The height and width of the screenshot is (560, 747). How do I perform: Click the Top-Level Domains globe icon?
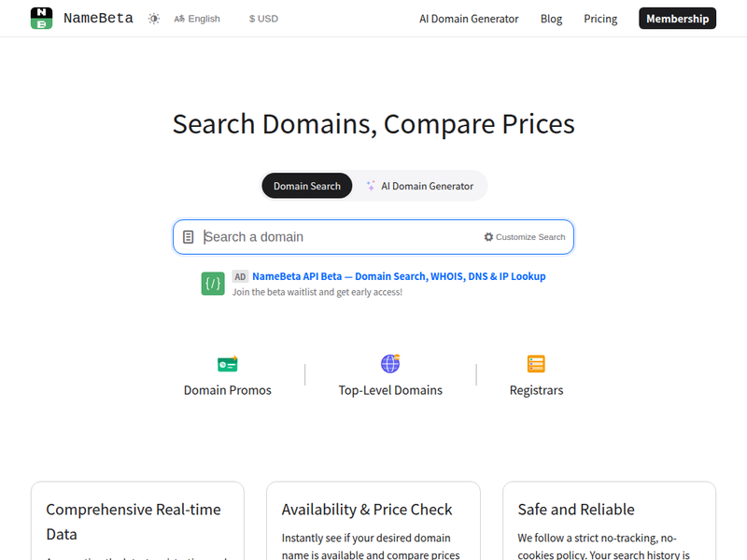coord(390,364)
